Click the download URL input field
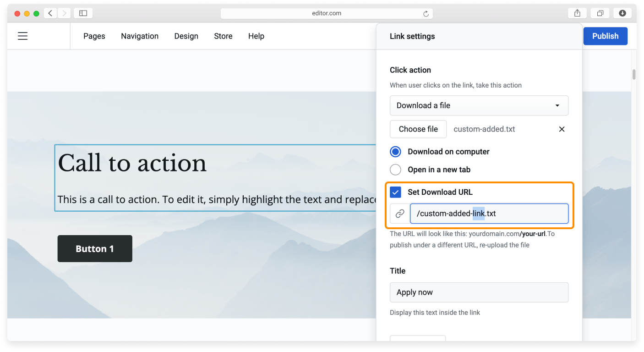 point(489,214)
